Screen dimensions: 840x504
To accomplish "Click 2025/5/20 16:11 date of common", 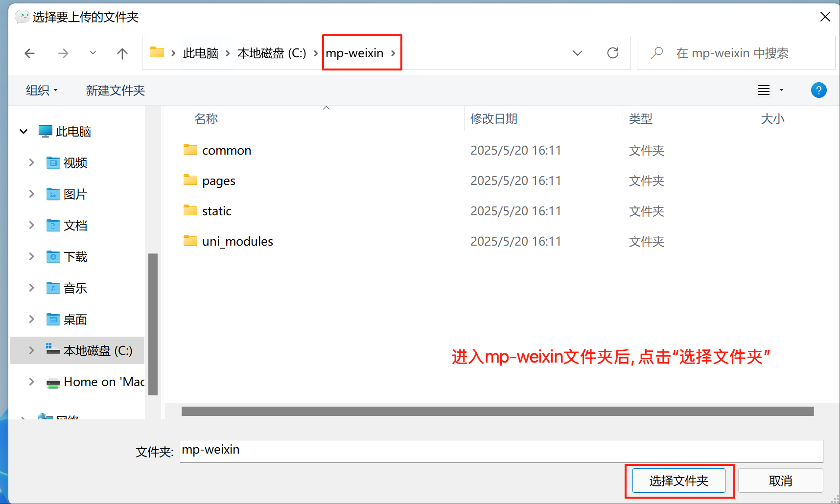I will coord(515,150).
